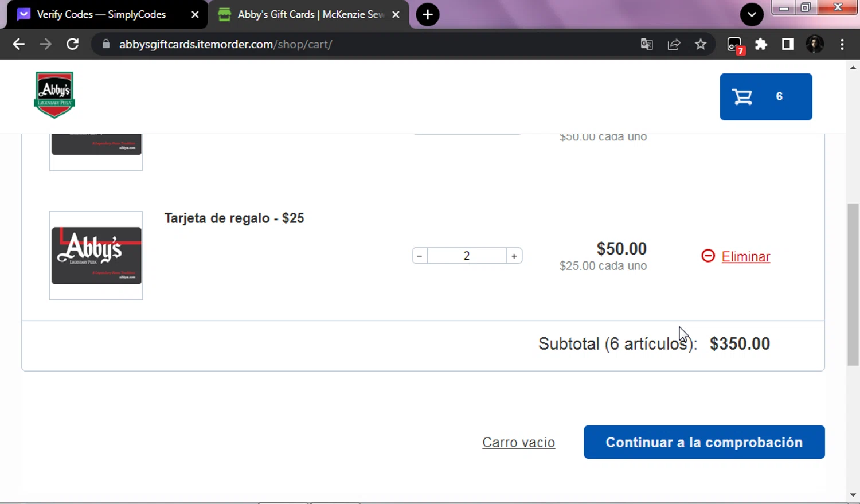
Task: Open the Extensions puzzle icon
Action: point(761,44)
